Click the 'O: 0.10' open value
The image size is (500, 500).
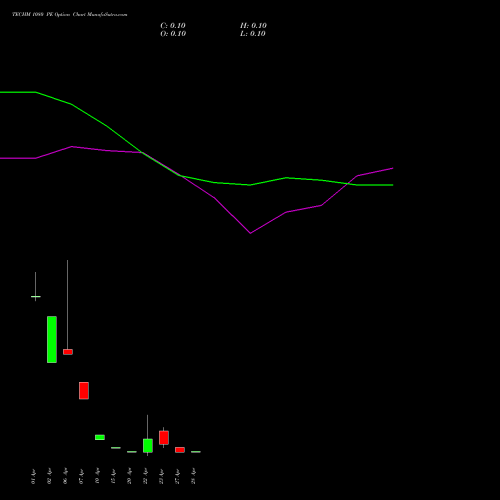173,34
